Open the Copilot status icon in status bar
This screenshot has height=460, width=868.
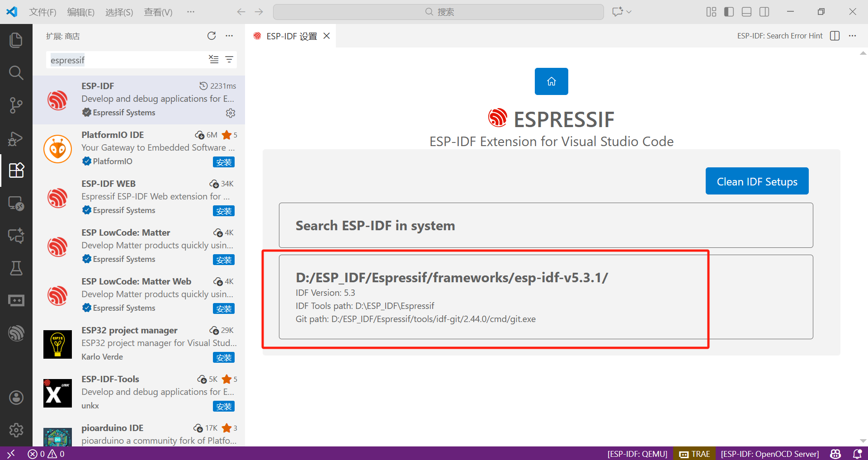pos(835,454)
